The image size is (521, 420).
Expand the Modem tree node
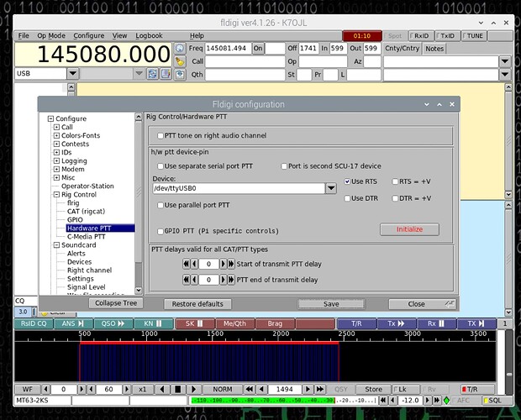[56, 169]
